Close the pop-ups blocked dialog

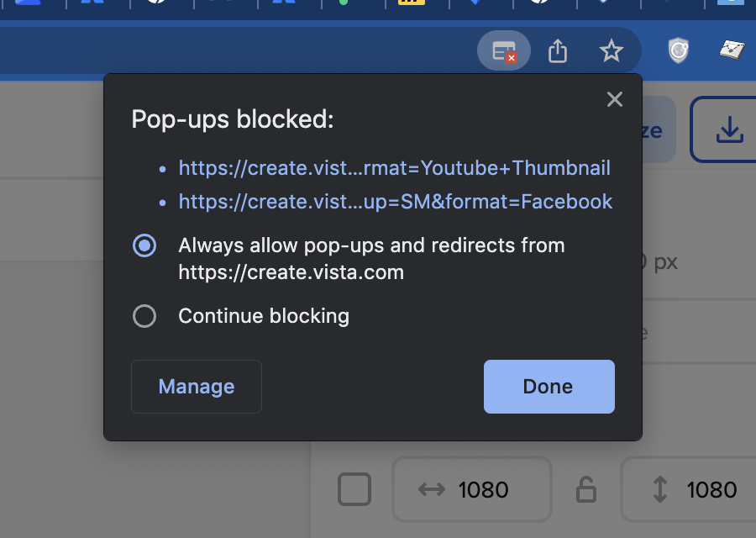tap(615, 99)
